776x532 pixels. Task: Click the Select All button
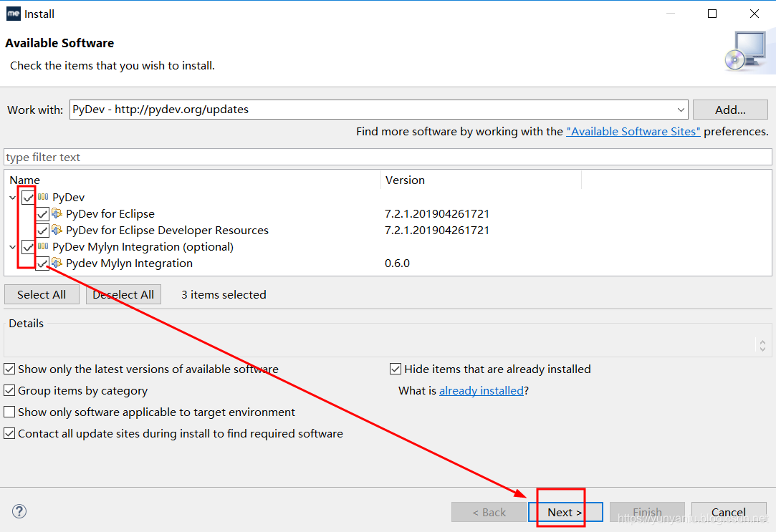(x=42, y=295)
